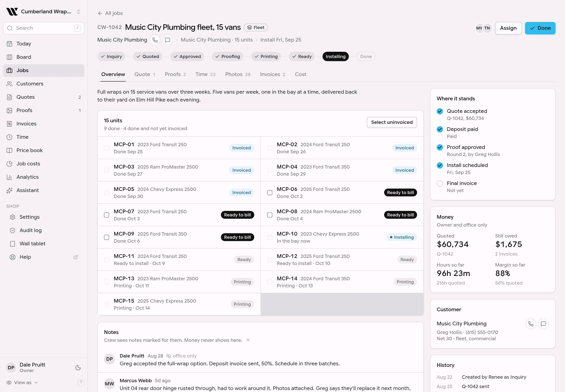Image resolution: width=565 pixels, height=392 pixels.
Task: Open the Cost tab
Action: (300, 74)
